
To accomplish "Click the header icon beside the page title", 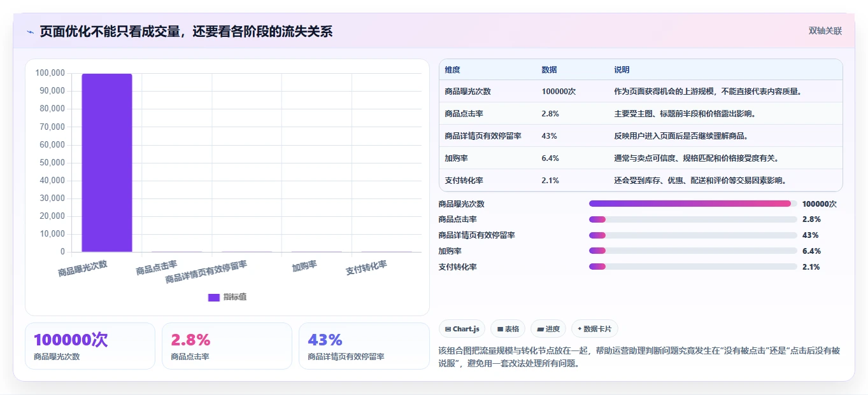I will (31, 31).
